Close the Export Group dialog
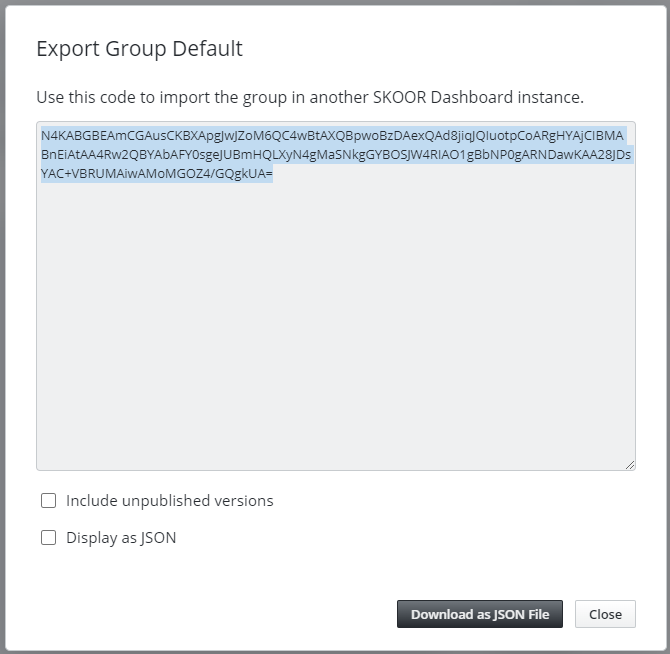This screenshot has width=670, height=654. tap(605, 614)
